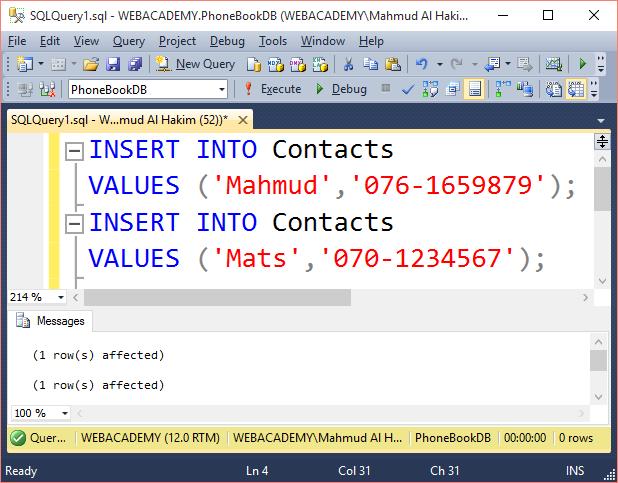The height and width of the screenshot is (483, 618).
Task: Click the Debug button
Action: [x=341, y=90]
